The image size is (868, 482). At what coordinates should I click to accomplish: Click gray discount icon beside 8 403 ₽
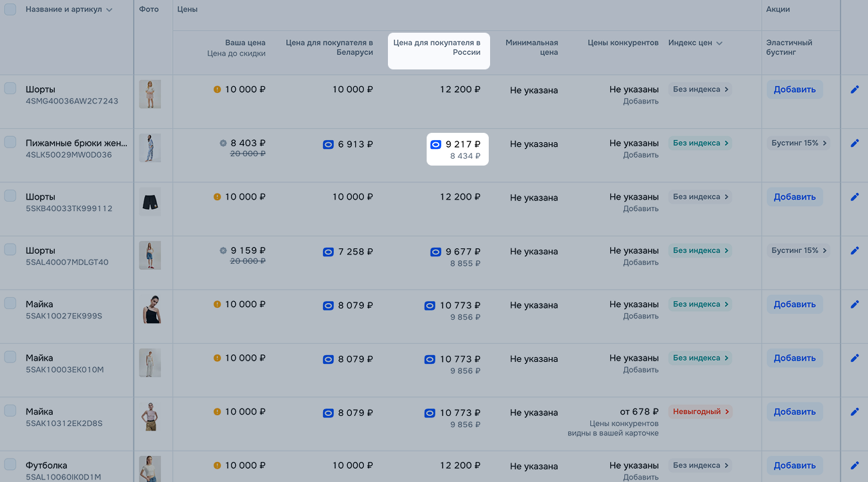click(x=223, y=143)
